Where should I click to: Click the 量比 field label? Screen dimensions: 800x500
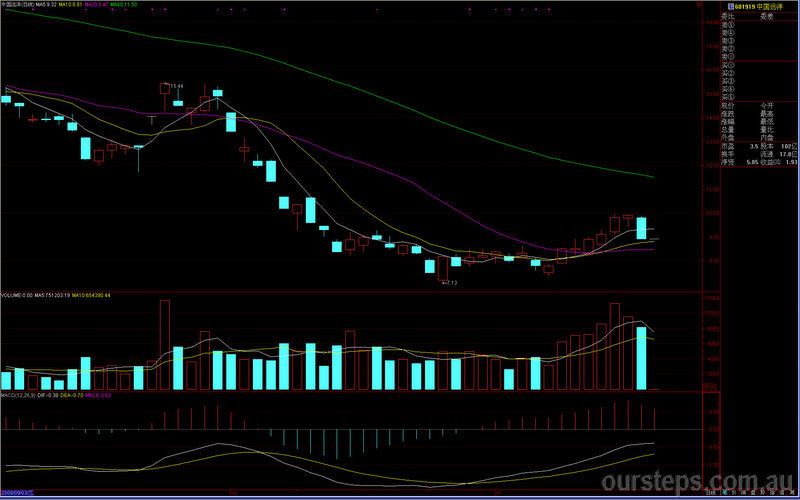(767, 130)
